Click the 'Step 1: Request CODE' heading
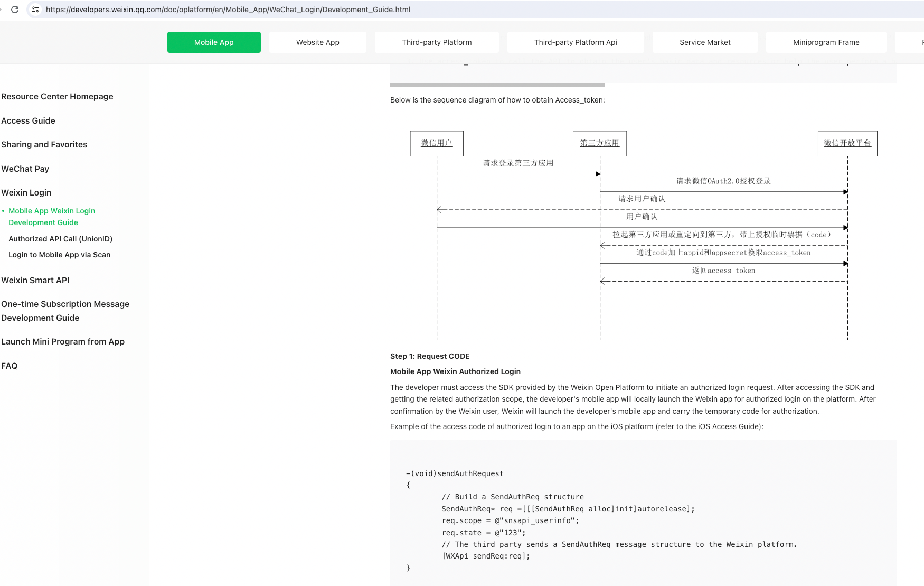The width and height of the screenshot is (924, 586). 430,357
